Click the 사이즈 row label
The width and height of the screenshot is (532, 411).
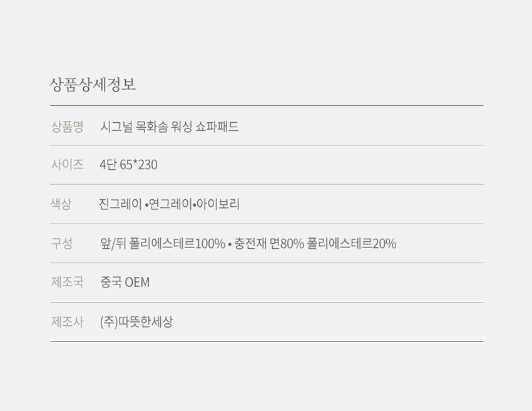tap(67, 165)
